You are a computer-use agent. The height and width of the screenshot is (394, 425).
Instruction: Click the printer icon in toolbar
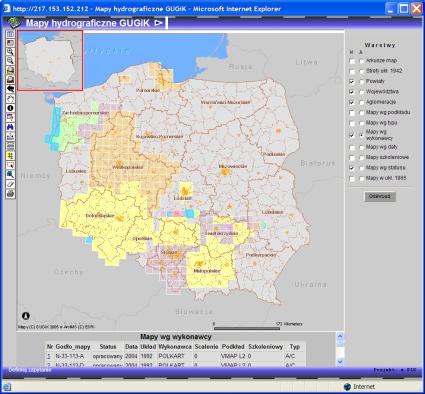[x=10, y=194]
